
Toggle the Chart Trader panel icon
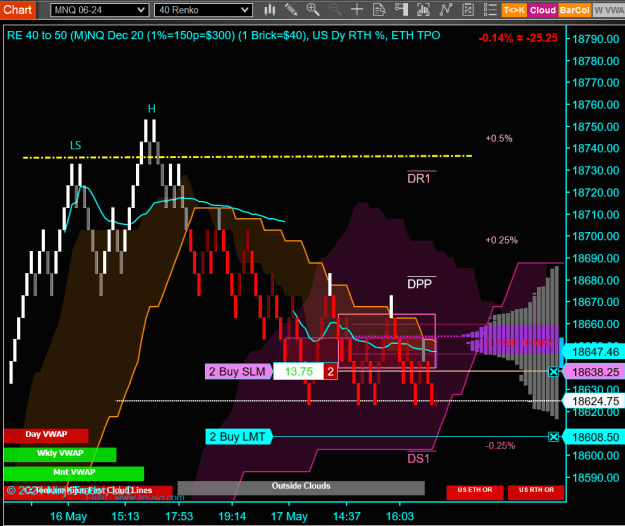(x=401, y=10)
